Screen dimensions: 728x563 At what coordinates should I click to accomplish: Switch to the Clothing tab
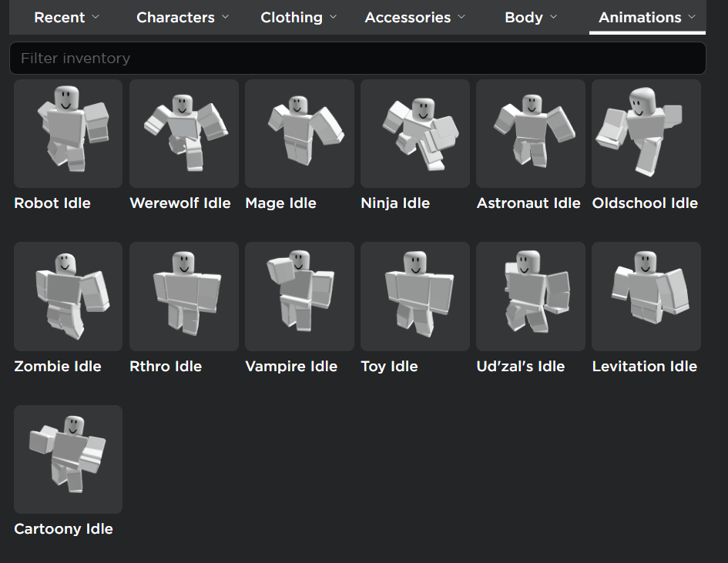tap(299, 17)
